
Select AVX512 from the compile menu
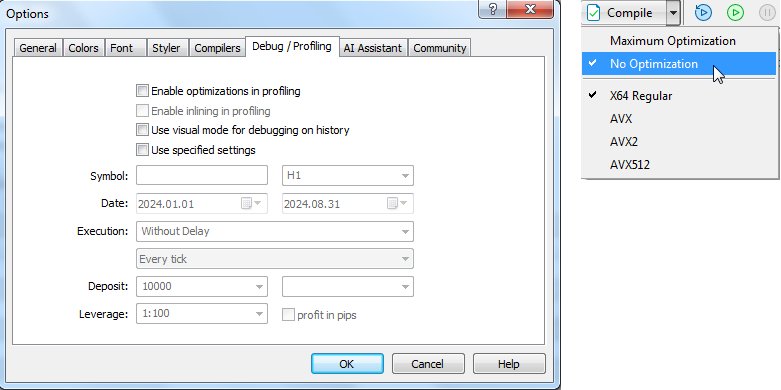click(x=679, y=164)
